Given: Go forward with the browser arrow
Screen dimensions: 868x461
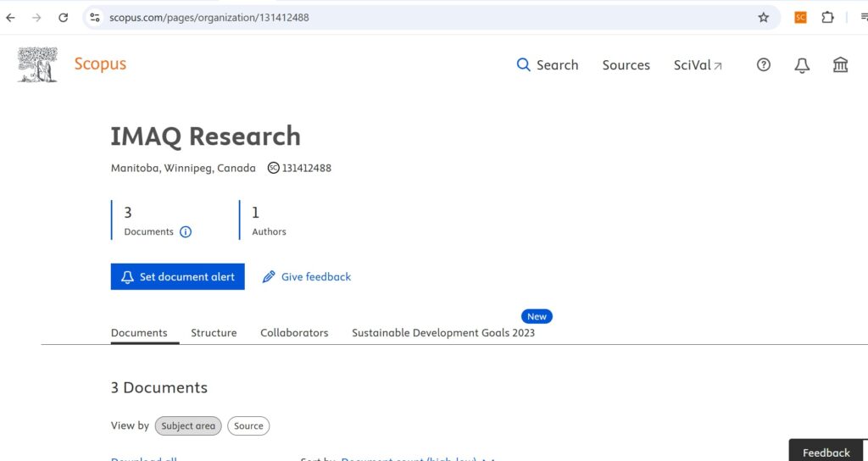Looking at the screenshot, I should click(36, 18).
